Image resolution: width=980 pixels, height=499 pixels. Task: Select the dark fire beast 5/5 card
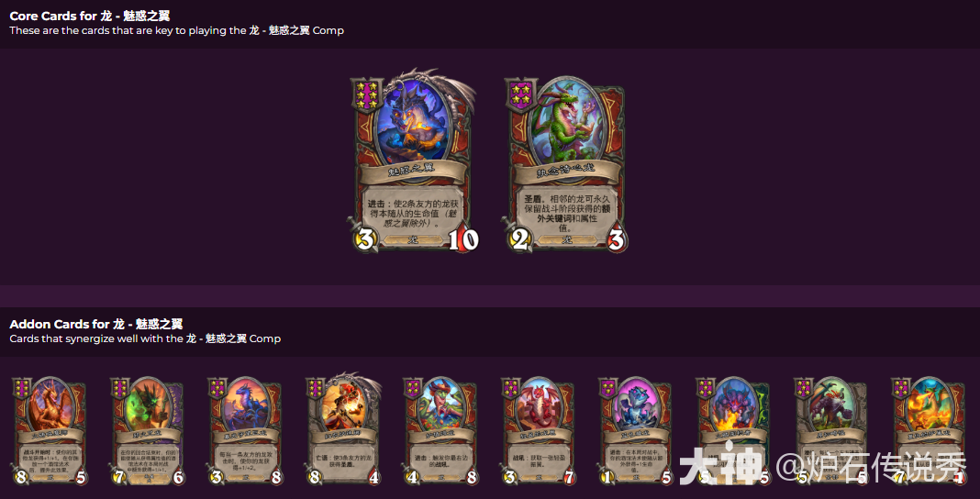tap(734, 431)
